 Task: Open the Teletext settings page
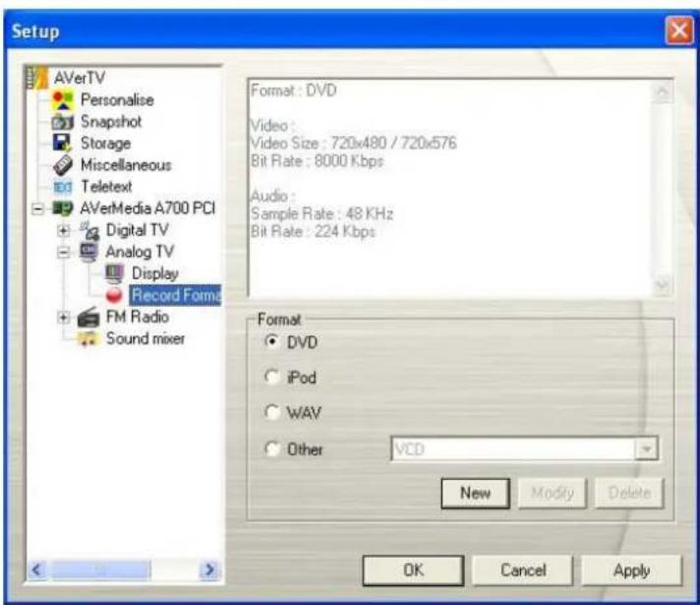[106, 186]
